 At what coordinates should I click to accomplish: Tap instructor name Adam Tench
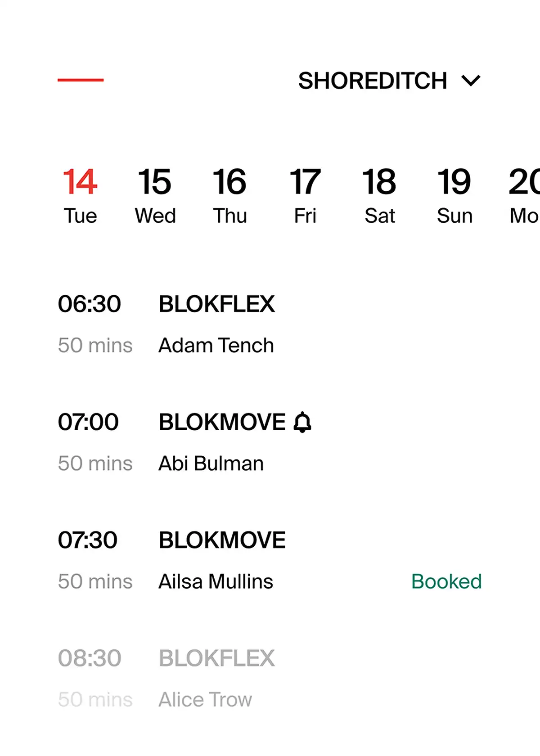[x=216, y=346]
